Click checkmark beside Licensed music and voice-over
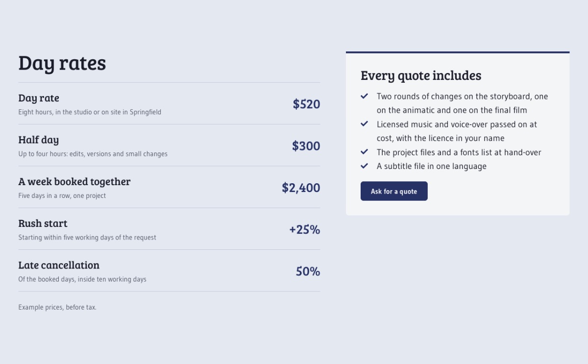The image size is (588, 364). [x=365, y=124]
